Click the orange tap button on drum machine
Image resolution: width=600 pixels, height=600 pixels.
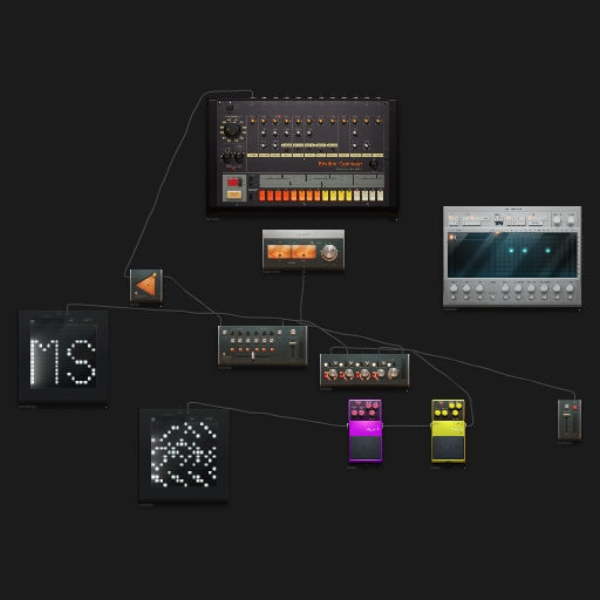pyautogui.click(x=234, y=195)
